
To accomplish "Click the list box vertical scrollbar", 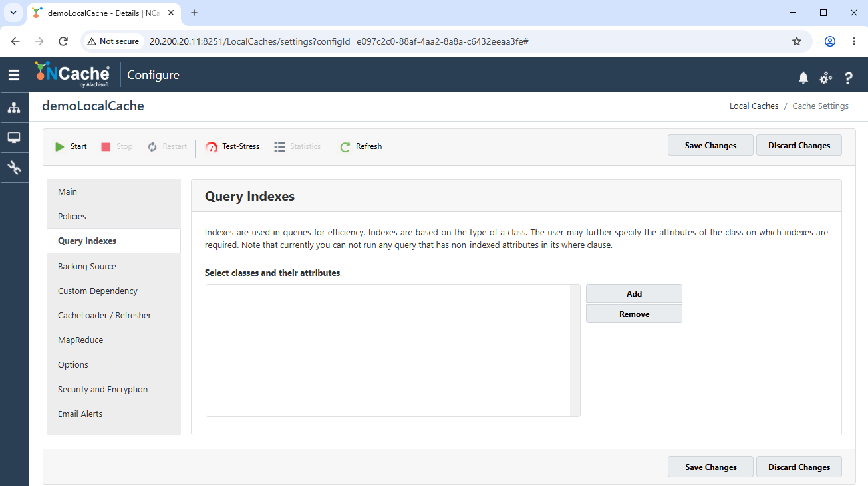I will pyautogui.click(x=575, y=350).
